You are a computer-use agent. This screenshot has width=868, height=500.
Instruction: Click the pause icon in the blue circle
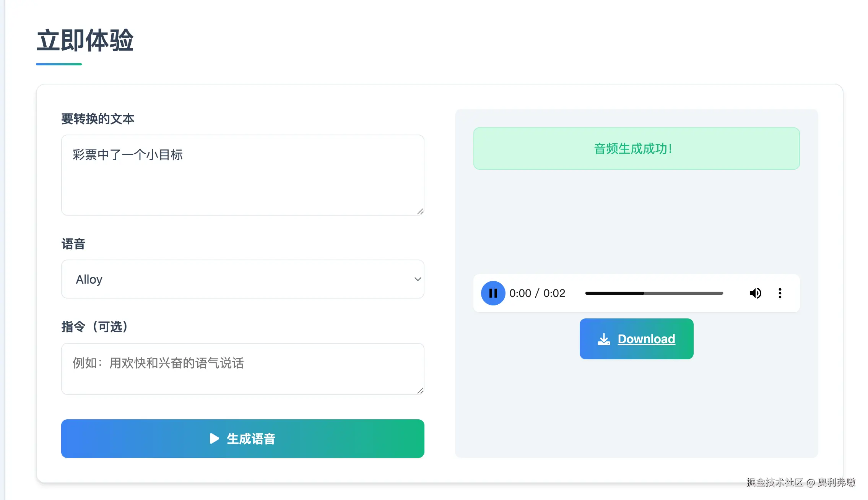click(493, 293)
